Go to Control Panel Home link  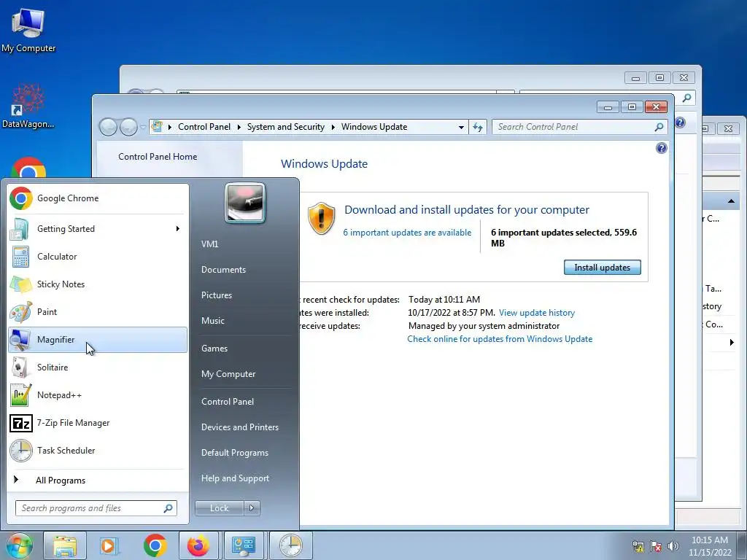pos(158,157)
